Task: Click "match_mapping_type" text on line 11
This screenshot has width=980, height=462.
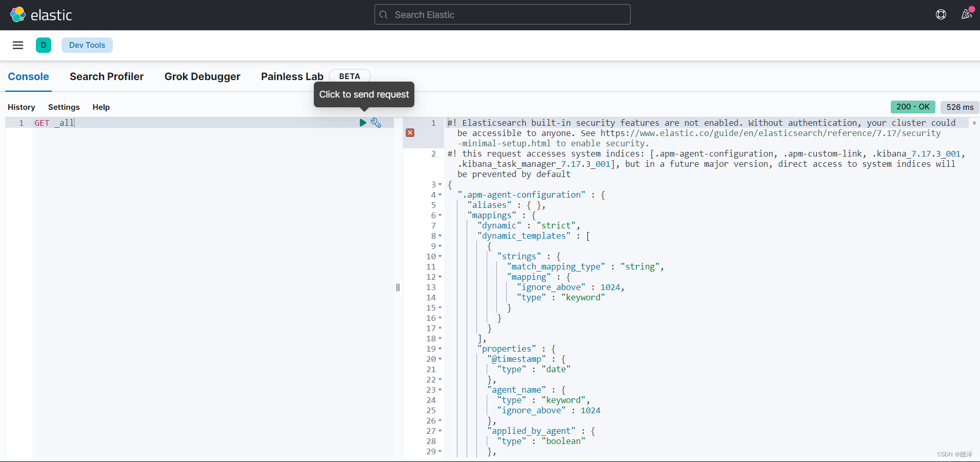Action: tap(556, 266)
